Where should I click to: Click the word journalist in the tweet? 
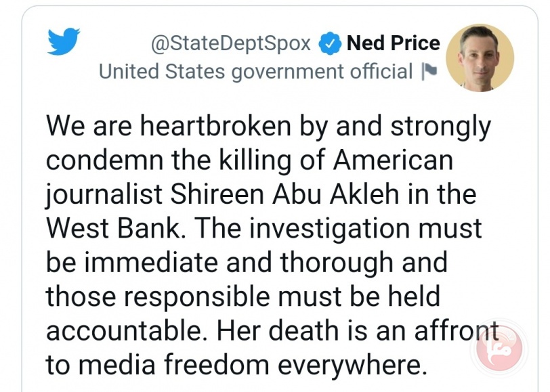(104, 195)
